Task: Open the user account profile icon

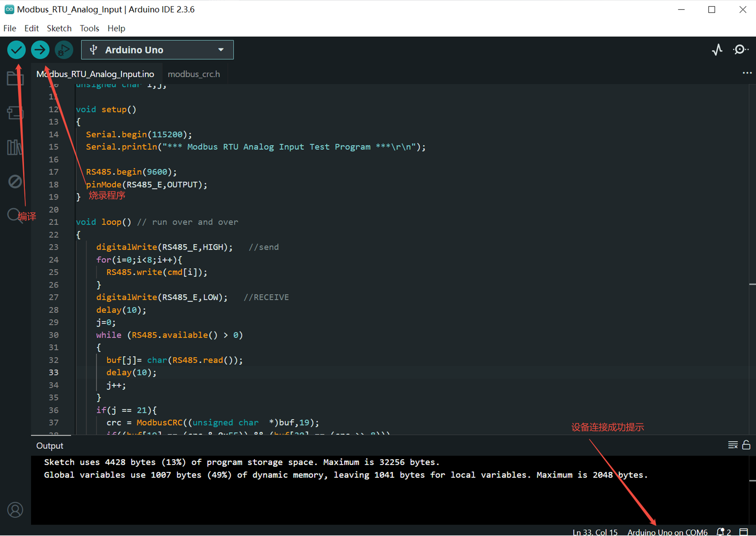Action: point(15,510)
